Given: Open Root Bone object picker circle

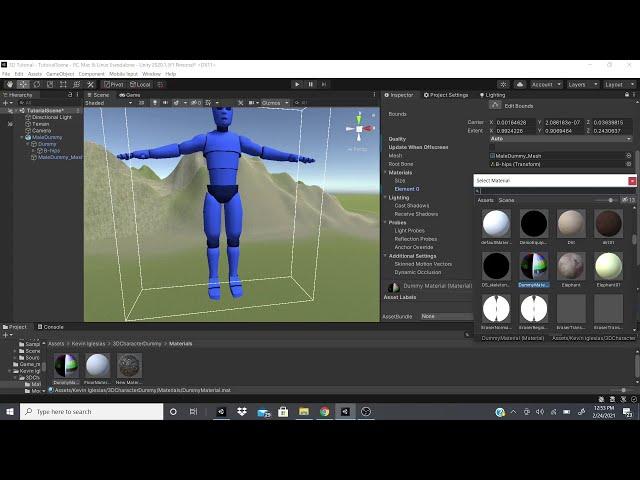Looking at the screenshot, I should point(629,164).
